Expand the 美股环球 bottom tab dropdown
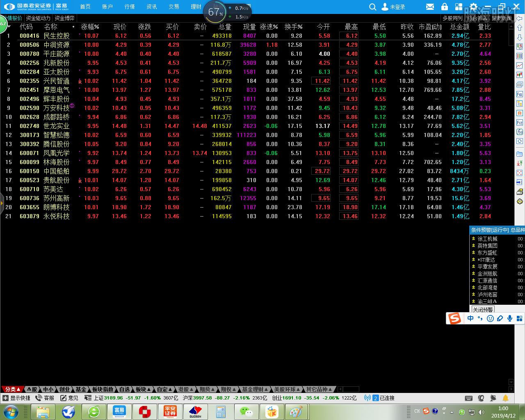Viewport: 525px width, 420px height. click(x=287, y=389)
